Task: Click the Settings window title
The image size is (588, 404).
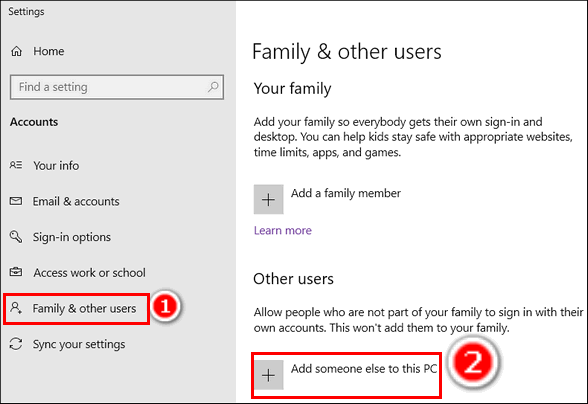Action: click(26, 12)
